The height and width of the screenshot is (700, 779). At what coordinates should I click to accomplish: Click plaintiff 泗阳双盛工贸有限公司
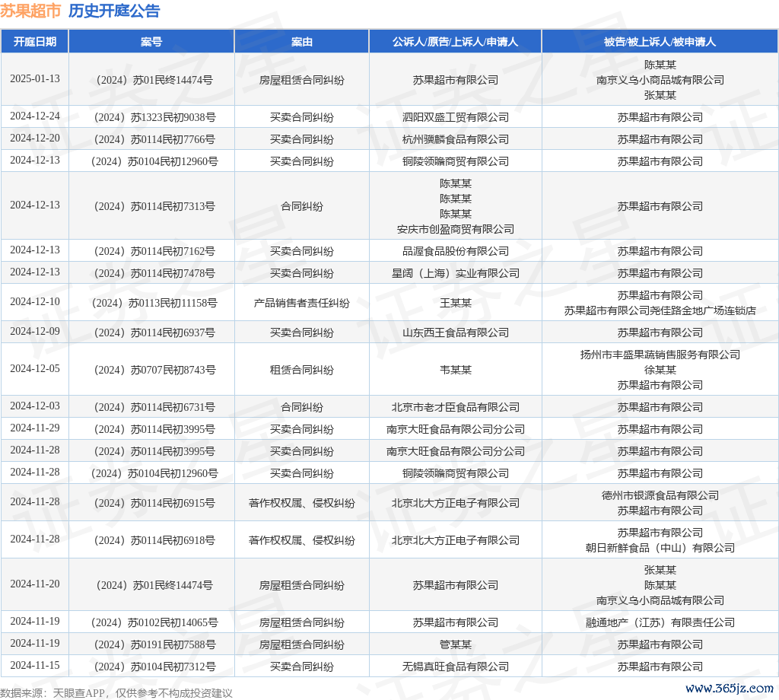[x=456, y=118]
